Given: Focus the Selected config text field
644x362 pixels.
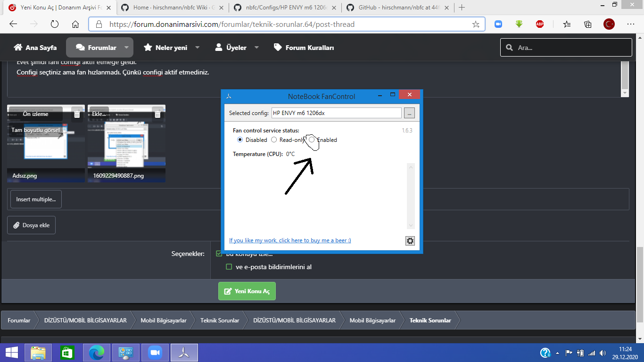Looking at the screenshot, I should pyautogui.click(x=337, y=113).
